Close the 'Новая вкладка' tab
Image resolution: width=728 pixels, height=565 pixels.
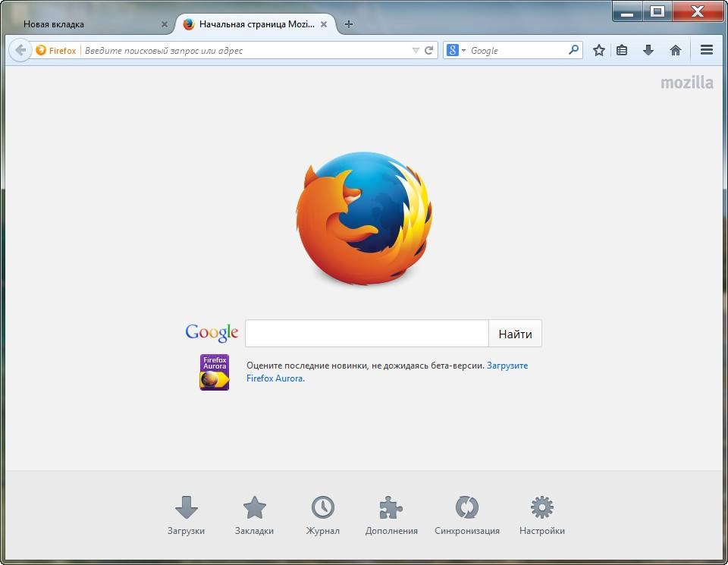pos(164,24)
